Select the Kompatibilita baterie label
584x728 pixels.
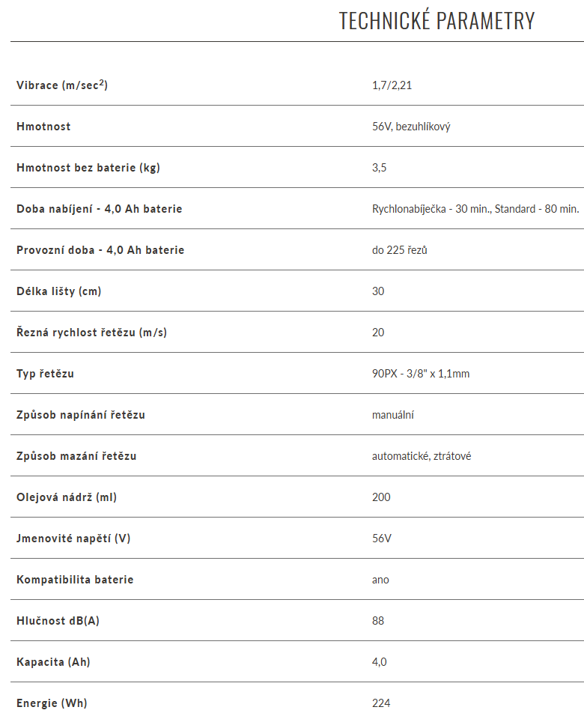tap(75, 580)
